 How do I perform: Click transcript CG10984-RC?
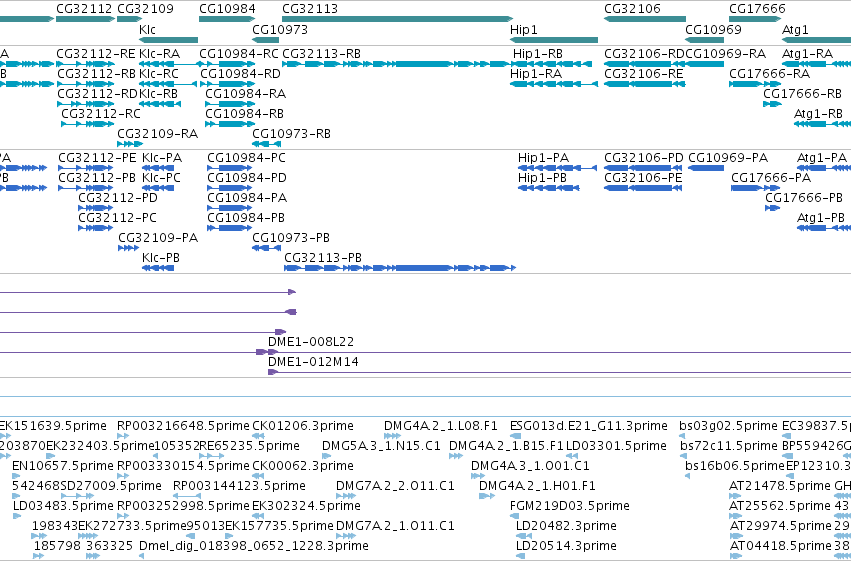pos(239,54)
